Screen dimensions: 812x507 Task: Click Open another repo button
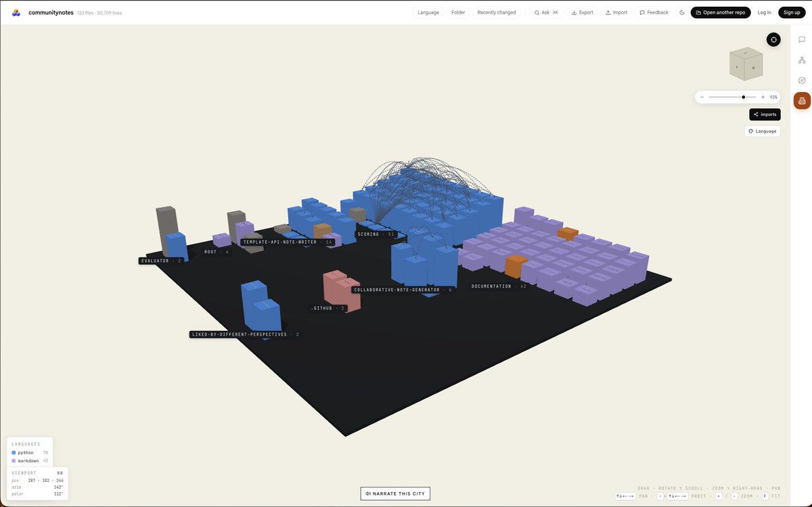pos(720,12)
